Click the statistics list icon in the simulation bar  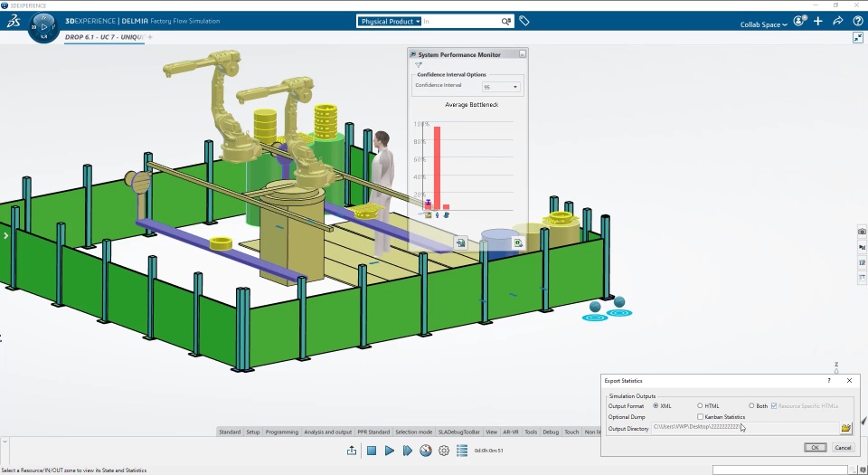point(462,451)
